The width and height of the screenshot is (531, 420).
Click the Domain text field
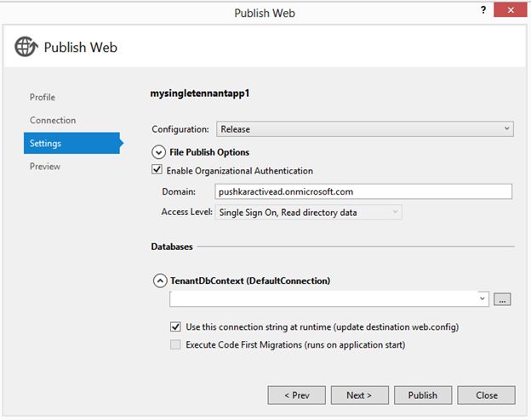point(363,192)
